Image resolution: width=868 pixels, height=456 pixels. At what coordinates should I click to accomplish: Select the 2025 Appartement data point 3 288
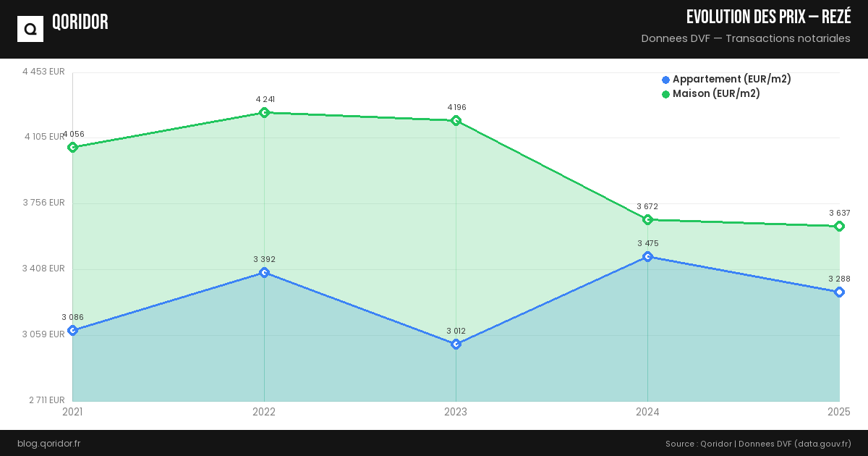click(839, 292)
